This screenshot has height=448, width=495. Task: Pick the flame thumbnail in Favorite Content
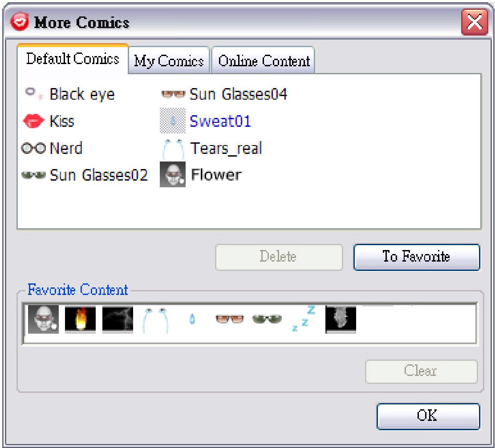(x=80, y=319)
